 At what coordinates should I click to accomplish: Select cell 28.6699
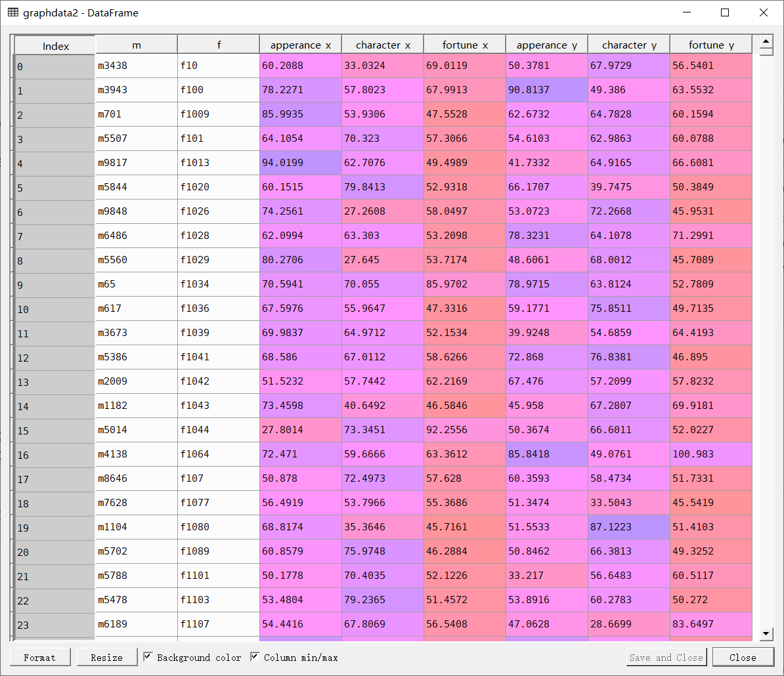[628, 624]
